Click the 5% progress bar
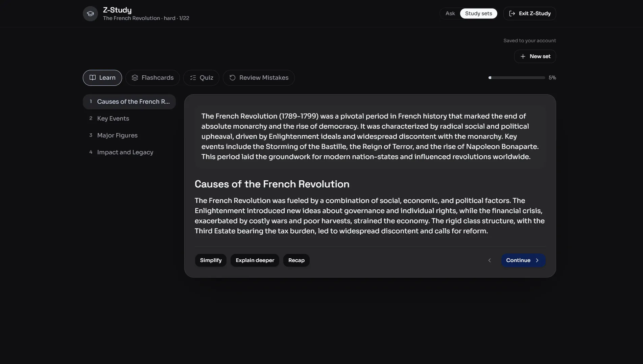 [517, 78]
